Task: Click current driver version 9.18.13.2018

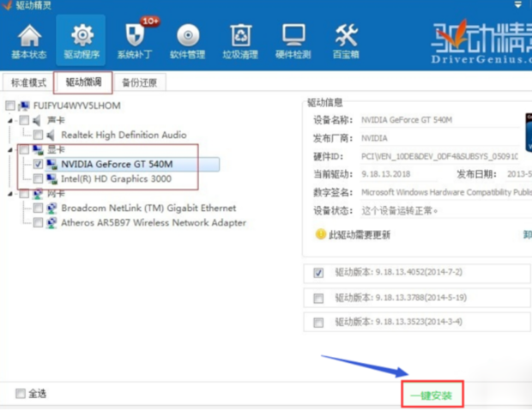Action: [386, 174]
